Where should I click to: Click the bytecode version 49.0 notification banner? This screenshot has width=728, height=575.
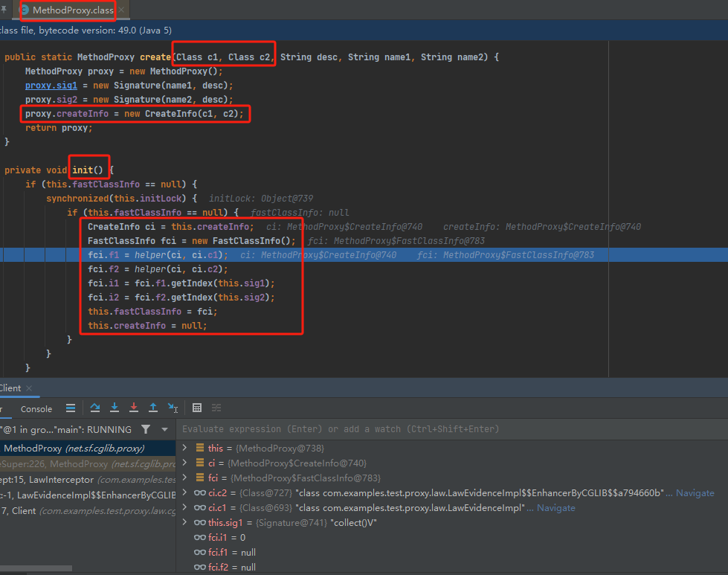(x=364, y=30)
